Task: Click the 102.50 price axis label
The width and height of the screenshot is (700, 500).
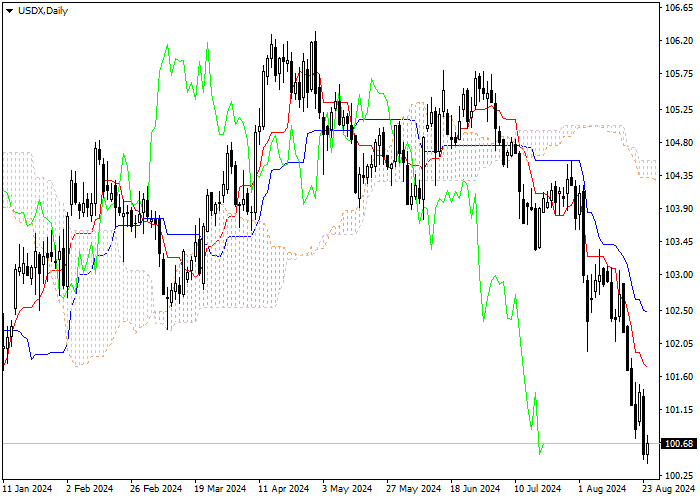Action: tap(679, 311)
